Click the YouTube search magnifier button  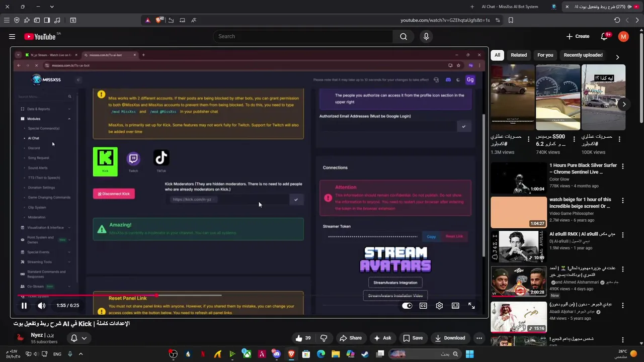coord(404,36)
